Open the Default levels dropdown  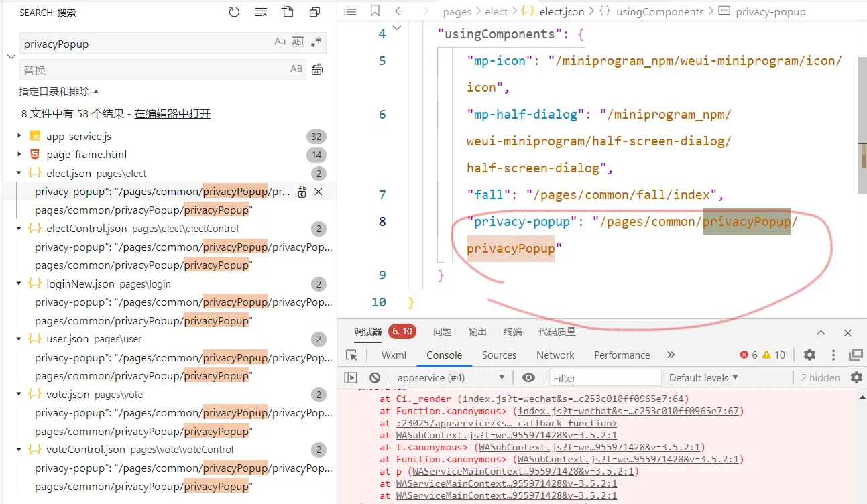point(703,377)
